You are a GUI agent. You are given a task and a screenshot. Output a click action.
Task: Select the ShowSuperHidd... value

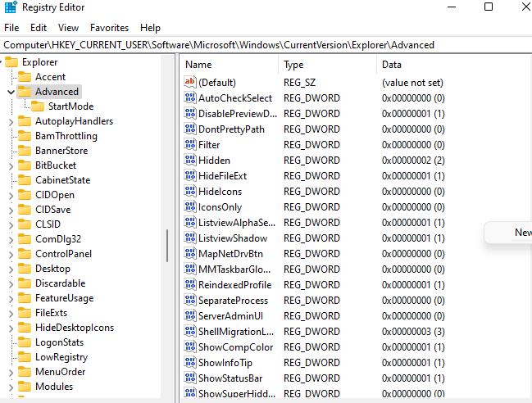tap(236, 393)
